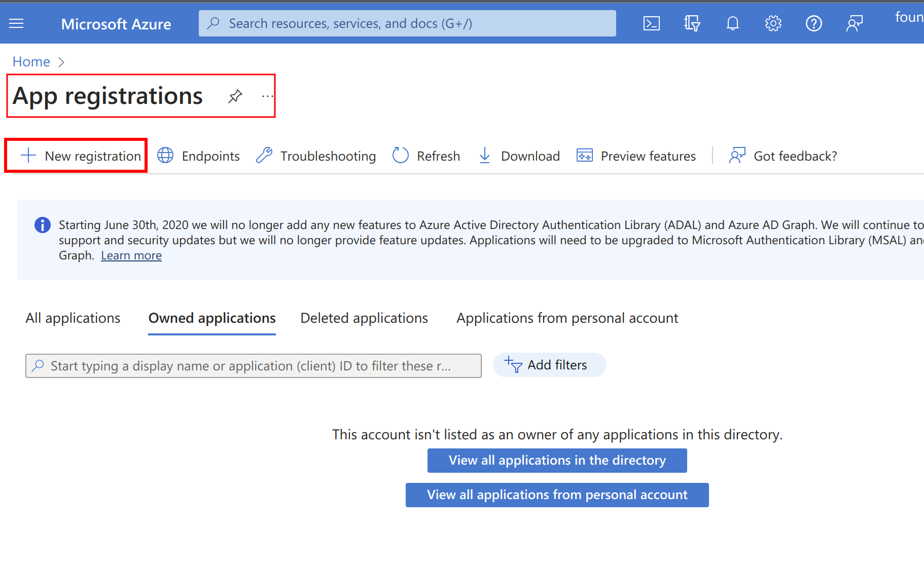
Task: Click Add filters control
Action: (549, 365)
